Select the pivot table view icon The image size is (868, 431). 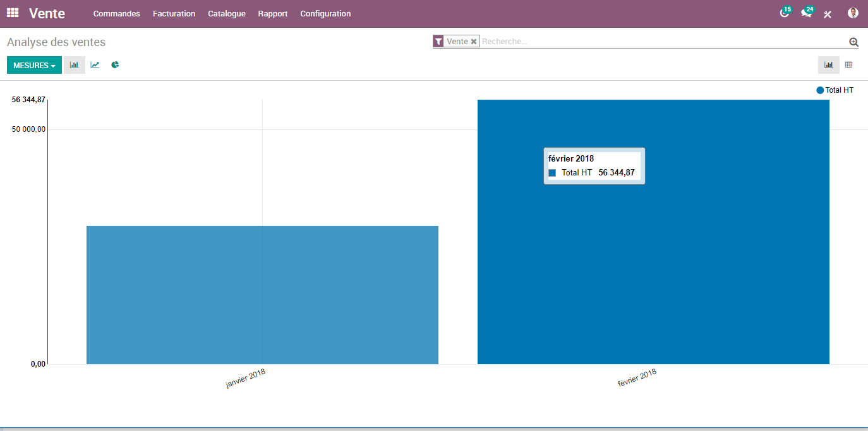coord(848,65)
